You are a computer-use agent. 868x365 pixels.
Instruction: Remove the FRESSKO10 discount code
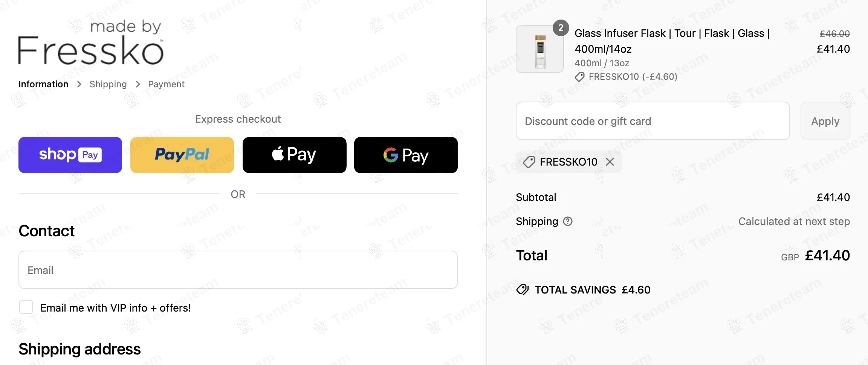point(610,162)
